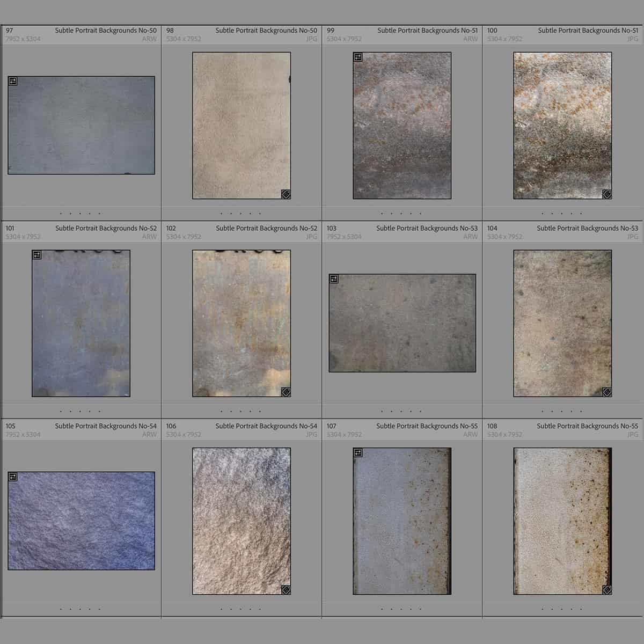Click the middle rating dot under photo 102
Viewport: 644px width, 644px height.
click(x=241, y=412)
